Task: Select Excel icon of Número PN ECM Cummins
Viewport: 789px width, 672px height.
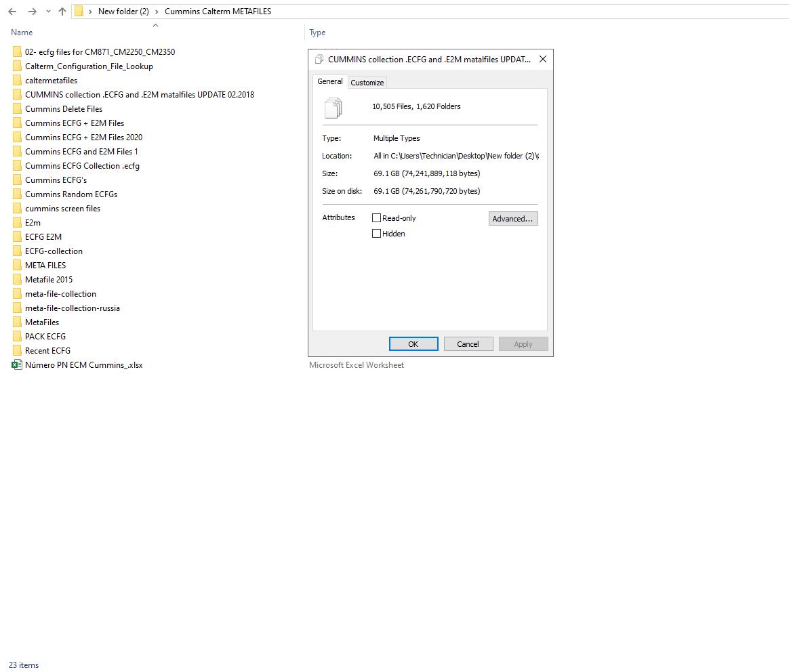Action: pos(16,364)
